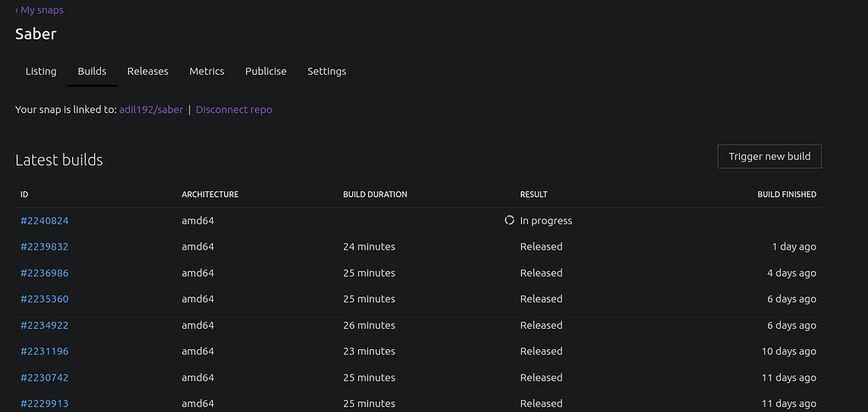
Task: Click Disconnect repo link
Action: click(x=233, y=110)
